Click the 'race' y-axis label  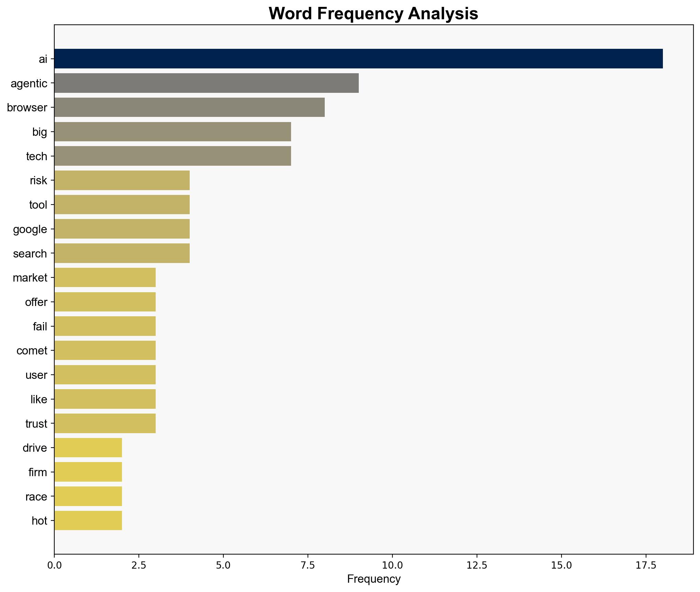36,496
